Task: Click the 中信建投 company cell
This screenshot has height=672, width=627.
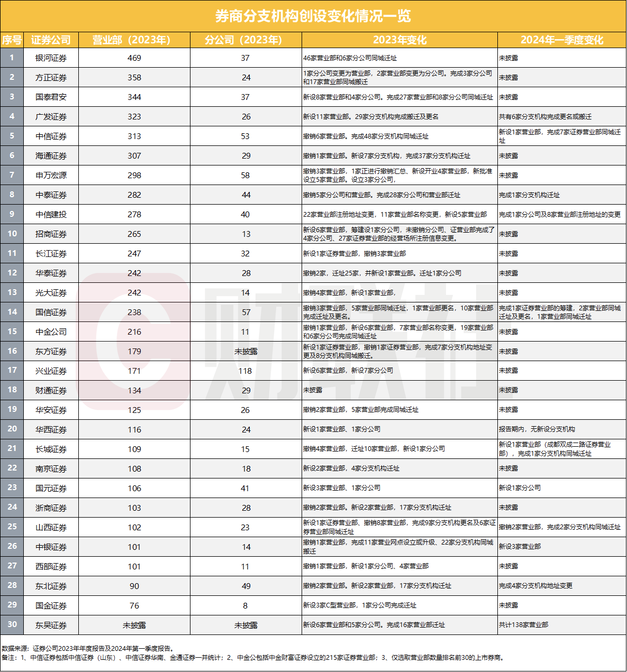Action: tap(51, 215)
